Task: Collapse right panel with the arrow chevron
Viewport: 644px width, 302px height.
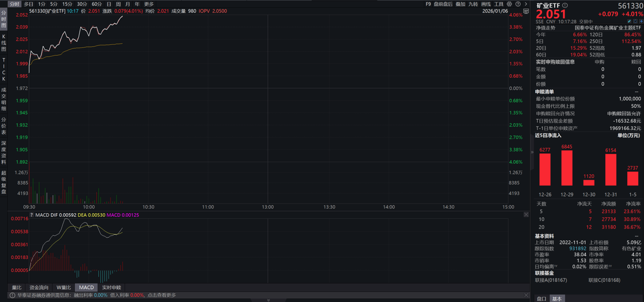Action: point(526,4)
